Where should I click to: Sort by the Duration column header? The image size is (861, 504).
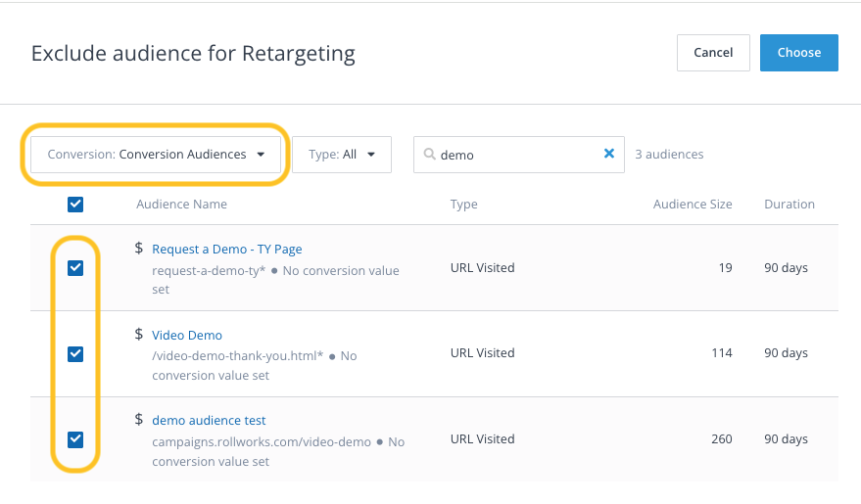pyautogui.click(x=789, y=205)
